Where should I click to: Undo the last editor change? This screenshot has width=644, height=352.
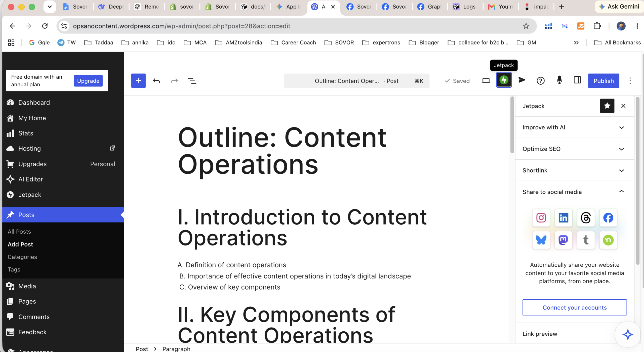[x=156, y=81]
